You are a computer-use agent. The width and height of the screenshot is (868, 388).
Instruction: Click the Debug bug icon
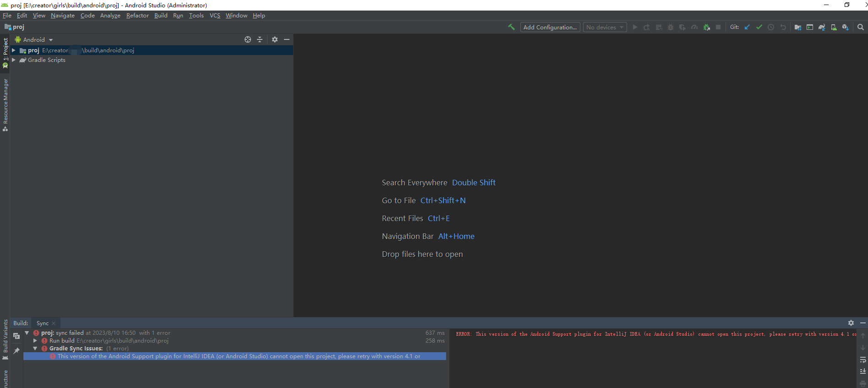click(x=671, y=28)
